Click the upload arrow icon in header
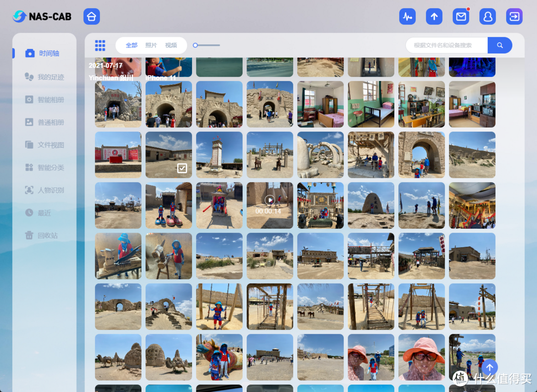The image size is (537, 392). coord(434,16)
